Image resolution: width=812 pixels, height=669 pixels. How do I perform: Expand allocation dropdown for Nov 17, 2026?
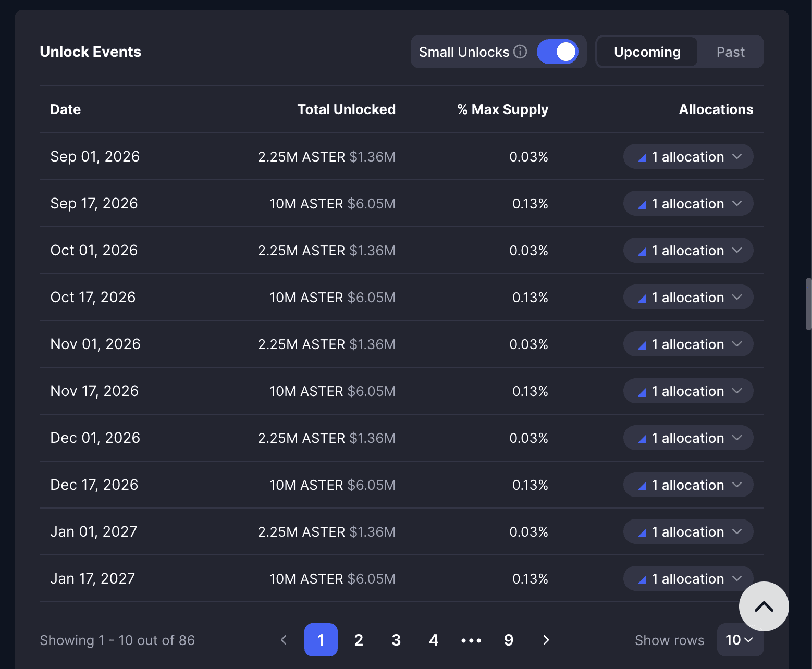[x=688, y=391]
